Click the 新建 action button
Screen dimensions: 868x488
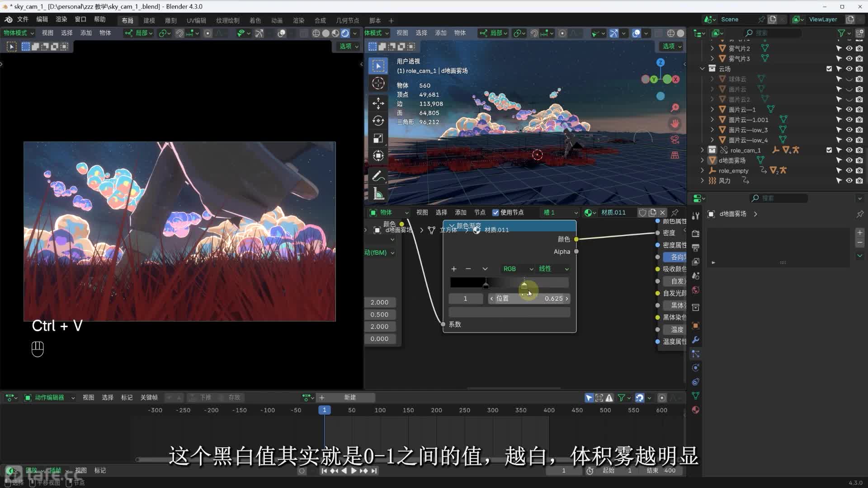[x=350, y=398]
